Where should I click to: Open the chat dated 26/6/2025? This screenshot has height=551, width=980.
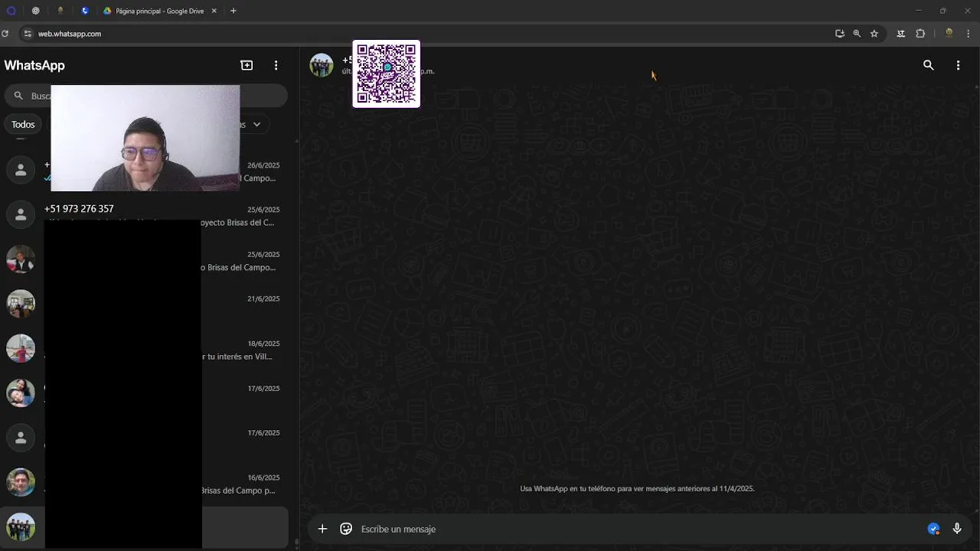click(144, 171)
